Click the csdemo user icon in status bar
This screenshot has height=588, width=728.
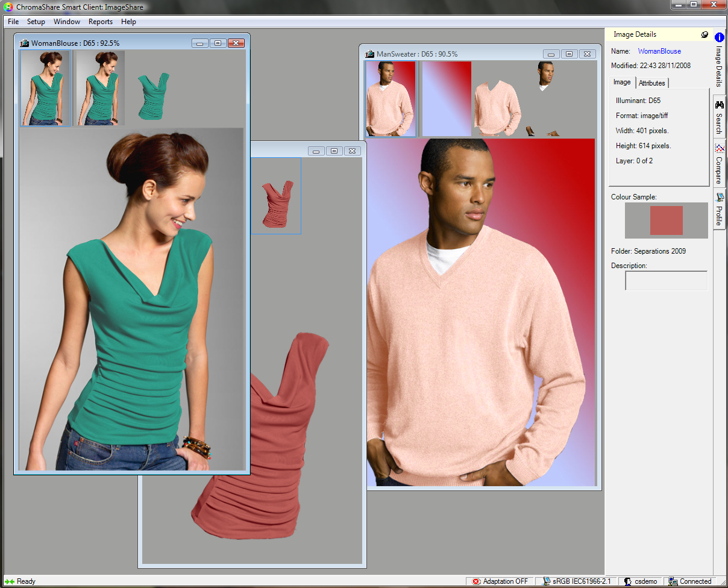tap(627, 581)
